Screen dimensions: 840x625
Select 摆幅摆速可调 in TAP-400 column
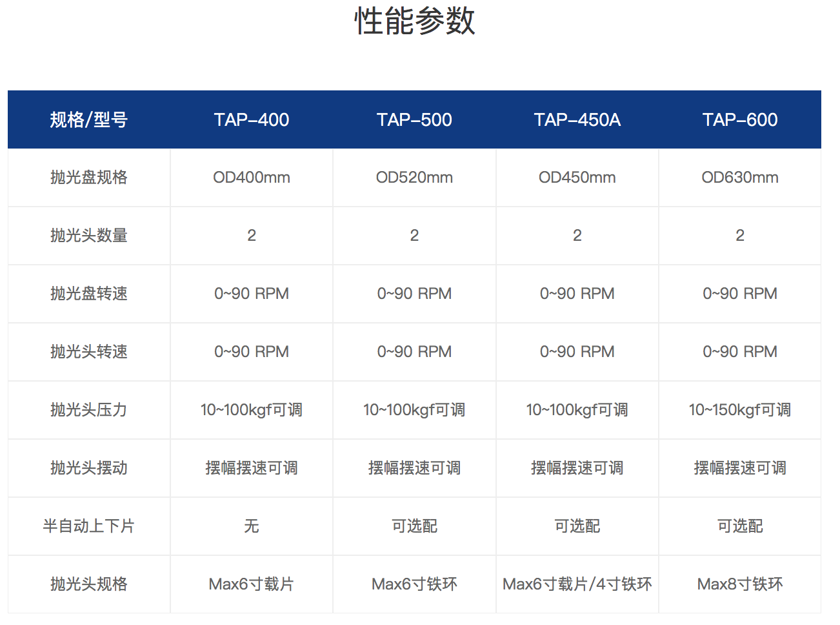(252, 468)
